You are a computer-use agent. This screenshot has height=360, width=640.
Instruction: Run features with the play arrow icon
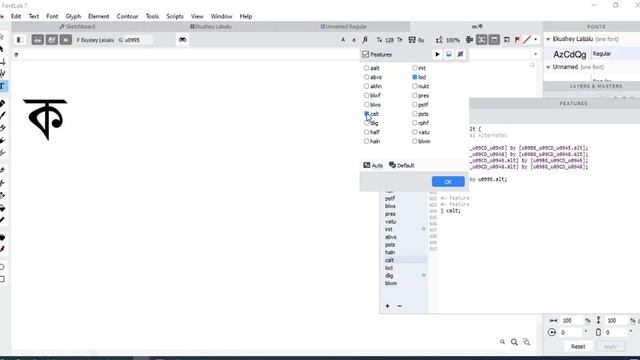tap(437, 54)
